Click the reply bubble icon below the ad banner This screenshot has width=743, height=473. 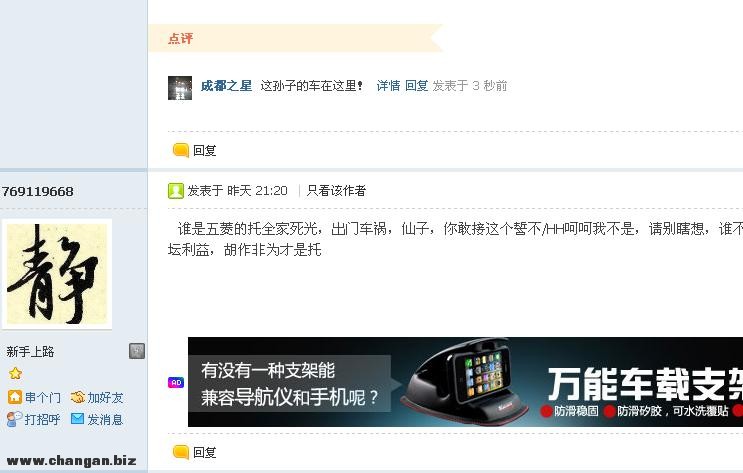[181, 452]
